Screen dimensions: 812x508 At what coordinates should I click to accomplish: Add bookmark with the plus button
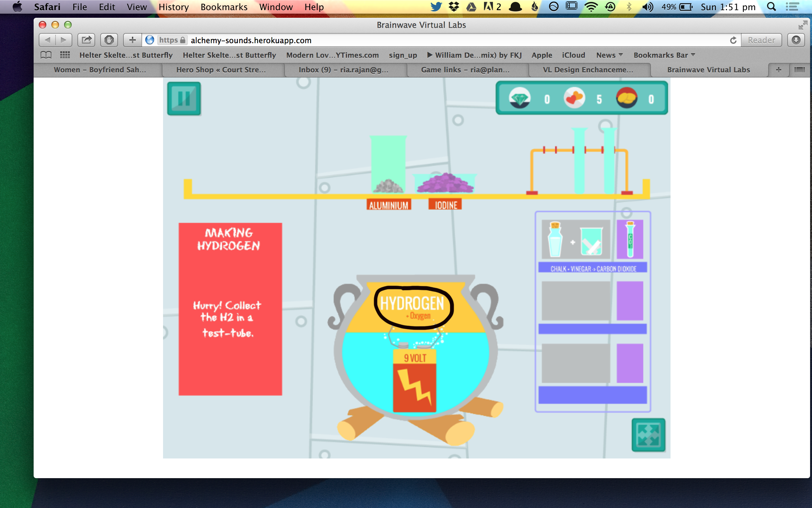pos(133,40)
